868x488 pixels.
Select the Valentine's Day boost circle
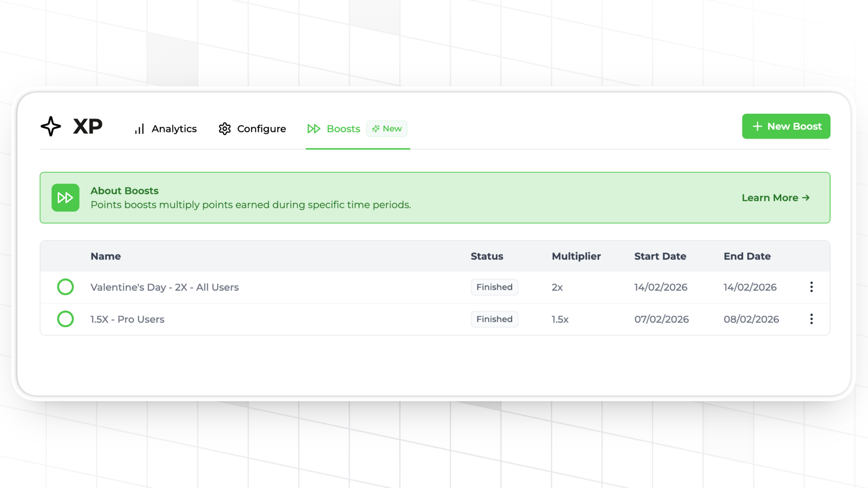[x=66, y=287]
